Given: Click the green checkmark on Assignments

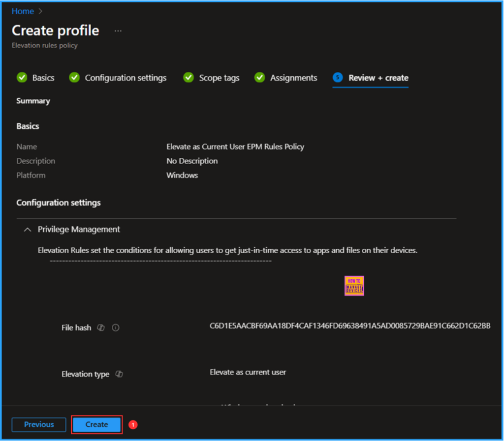Looking at the screenshot, I should (x=259, y=77).
